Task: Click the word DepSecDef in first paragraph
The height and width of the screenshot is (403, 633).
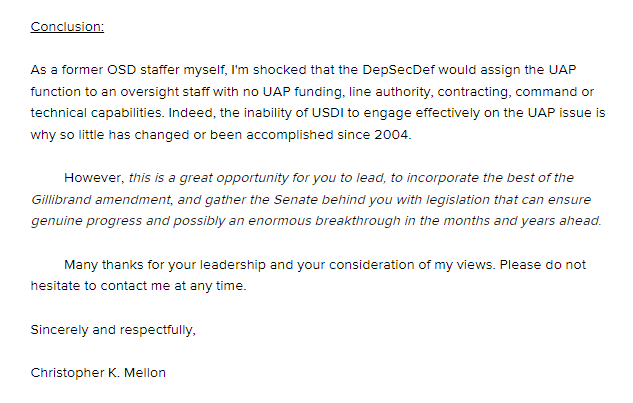Action: (x=398, y=70)
